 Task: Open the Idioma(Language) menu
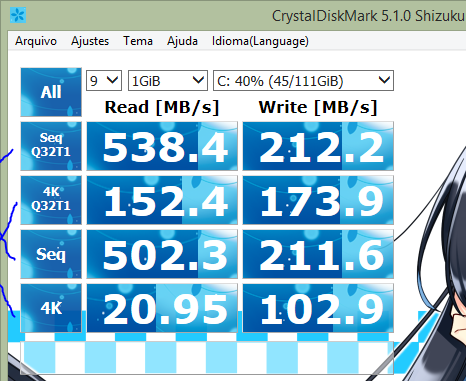pos(260,41)
